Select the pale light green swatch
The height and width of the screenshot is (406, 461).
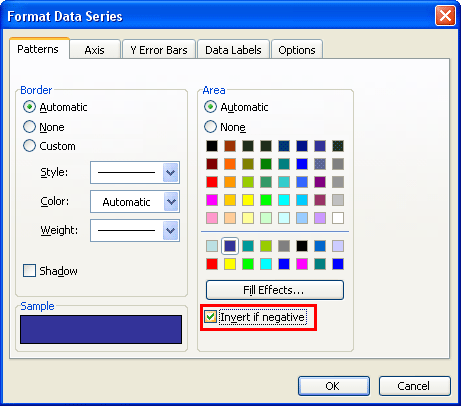[266, 218]
